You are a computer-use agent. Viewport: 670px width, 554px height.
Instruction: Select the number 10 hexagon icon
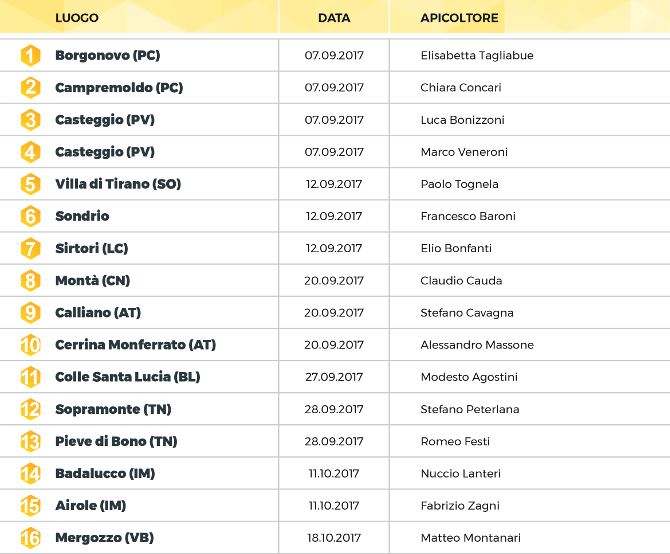pos(31,345)
